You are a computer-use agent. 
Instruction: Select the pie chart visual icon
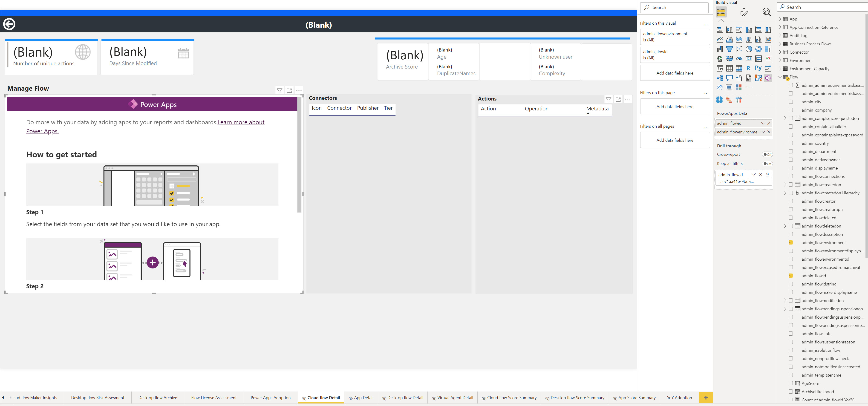click(749, 49)
